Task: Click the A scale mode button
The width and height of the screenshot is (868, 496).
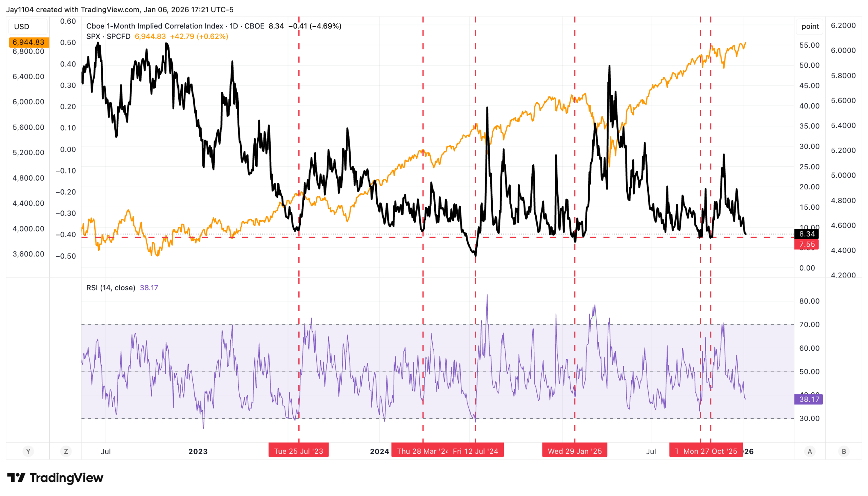Action: coord(809,451)
